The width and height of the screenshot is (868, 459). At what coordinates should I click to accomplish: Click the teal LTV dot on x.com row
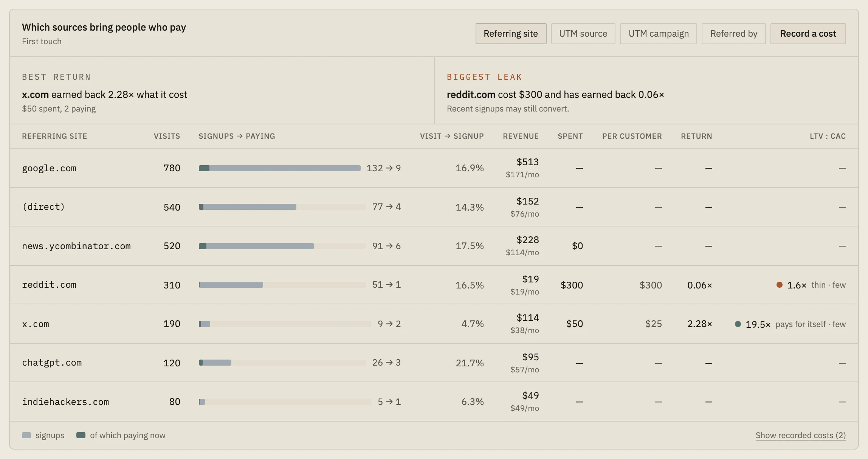[x=738, y=324]
